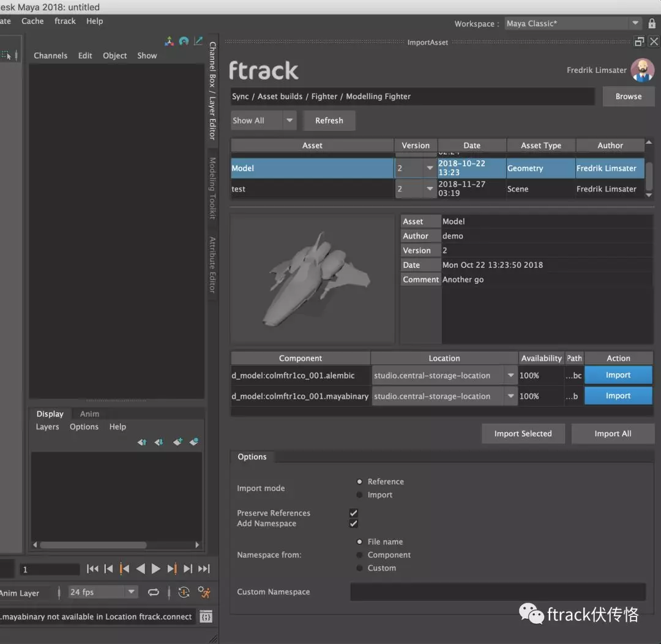Import the mayabinary component
The height and width of the screenshot is (644, 661).
[618, 396]
